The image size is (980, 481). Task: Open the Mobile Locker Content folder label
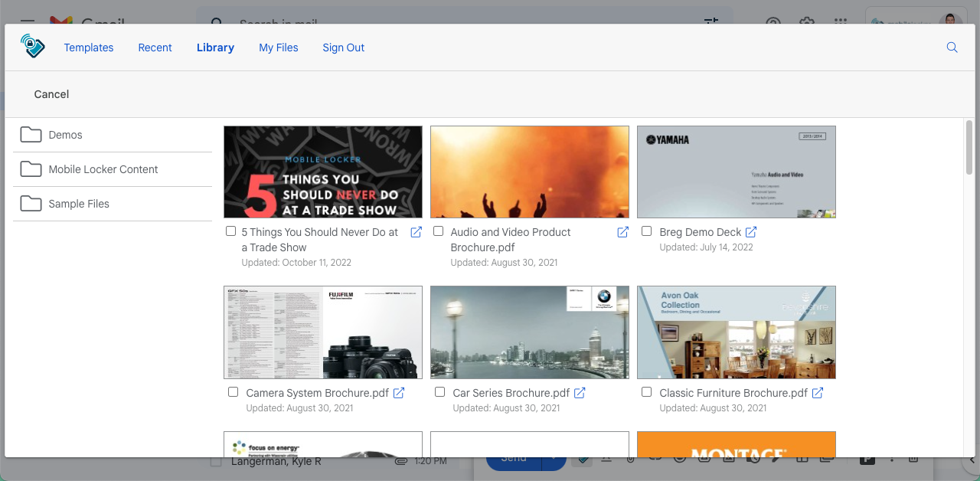103,169
